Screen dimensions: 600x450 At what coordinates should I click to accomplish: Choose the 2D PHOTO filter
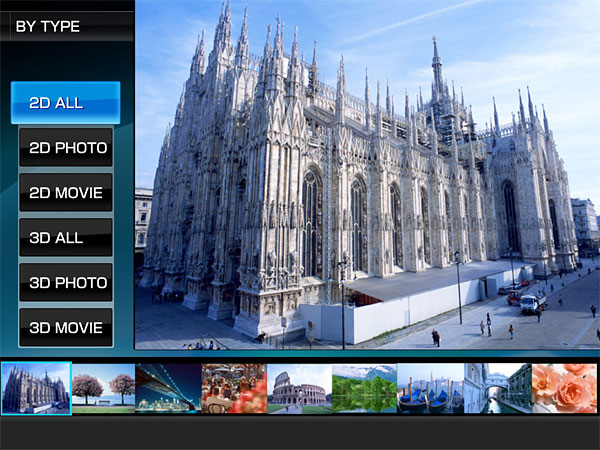66,147
